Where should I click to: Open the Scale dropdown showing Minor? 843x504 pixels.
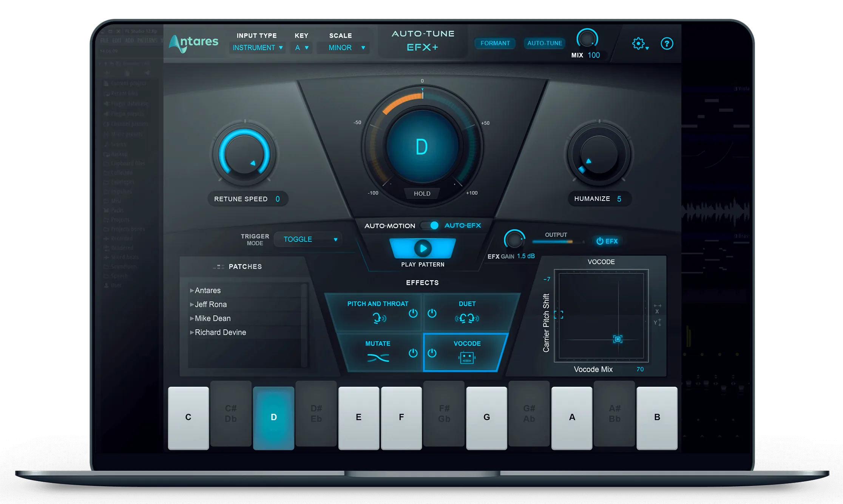pos(342,48)
